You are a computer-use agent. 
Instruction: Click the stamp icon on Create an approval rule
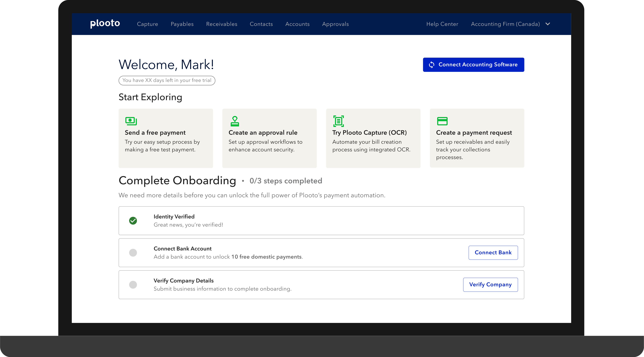coord(234,121)
